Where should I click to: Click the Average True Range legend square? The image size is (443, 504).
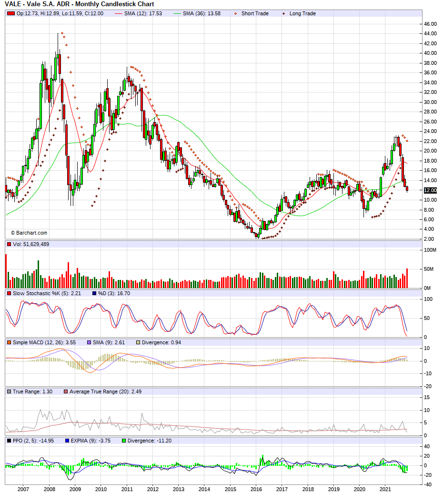[66, 392]
